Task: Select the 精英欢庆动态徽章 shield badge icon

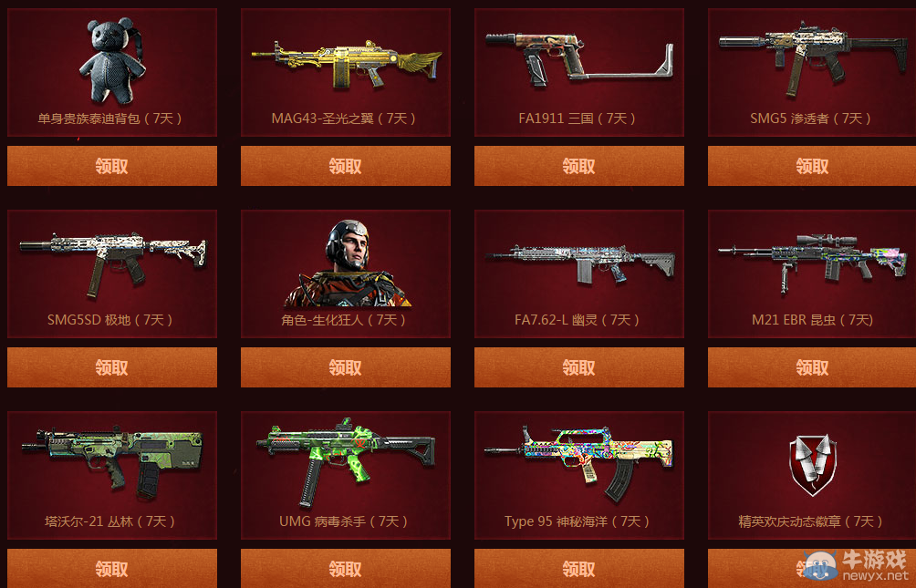Action: (813, 465)
